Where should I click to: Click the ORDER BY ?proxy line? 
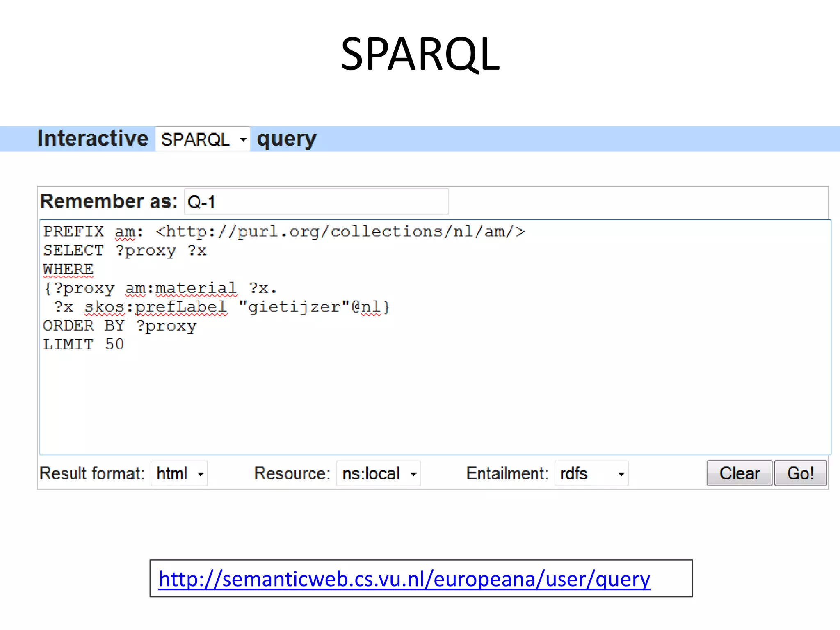click(x=120, y=326)
